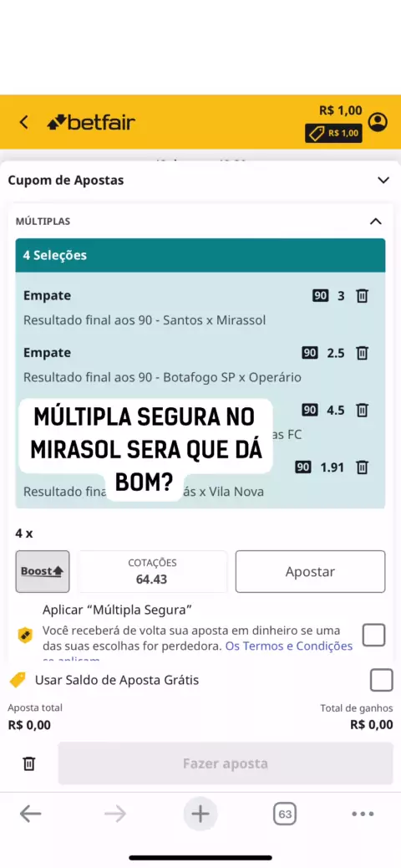401x868 pixels.
Task: Delete the Botafogo SP x Operário selection
Action: [x=363, y=353]
